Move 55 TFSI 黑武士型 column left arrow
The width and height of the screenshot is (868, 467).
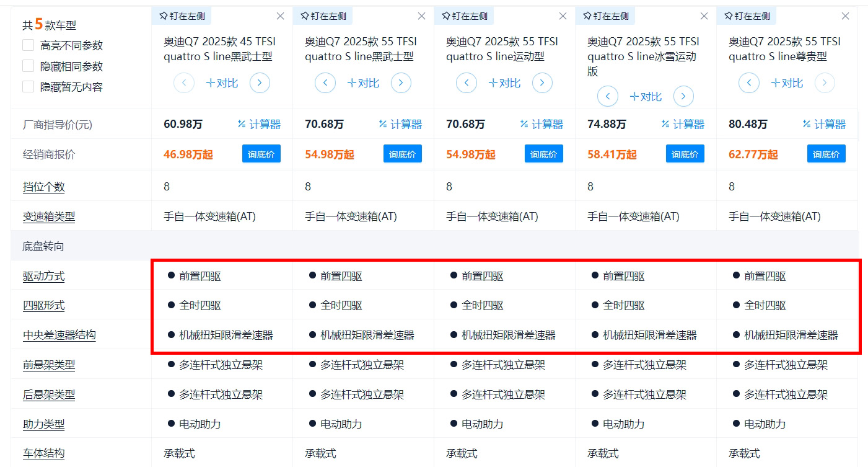pyautogui.click(x=325, y=82)
